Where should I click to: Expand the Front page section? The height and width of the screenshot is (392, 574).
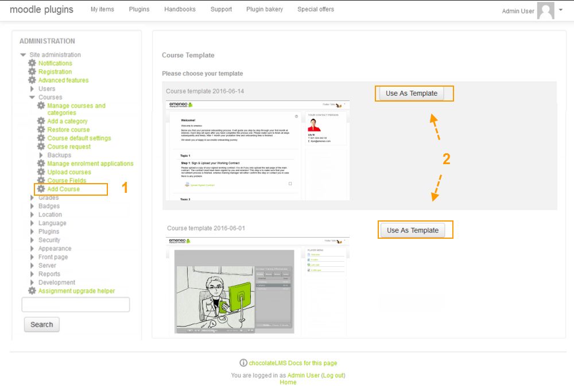(x=32, y=257)
